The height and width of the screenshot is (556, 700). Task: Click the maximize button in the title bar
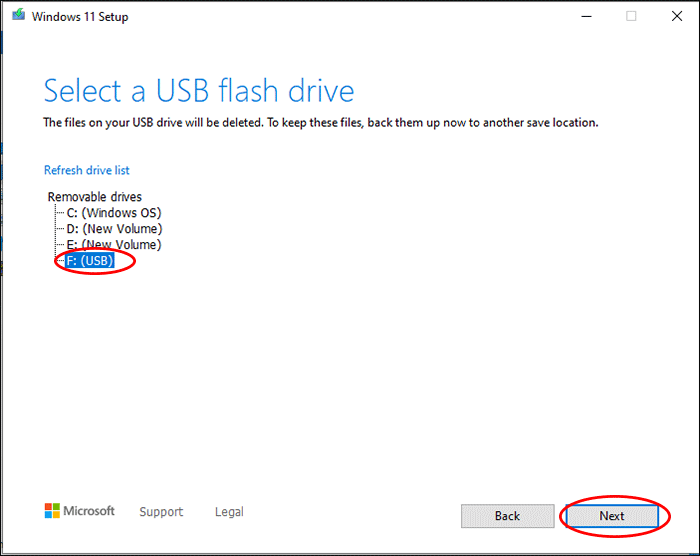[631, 17]
